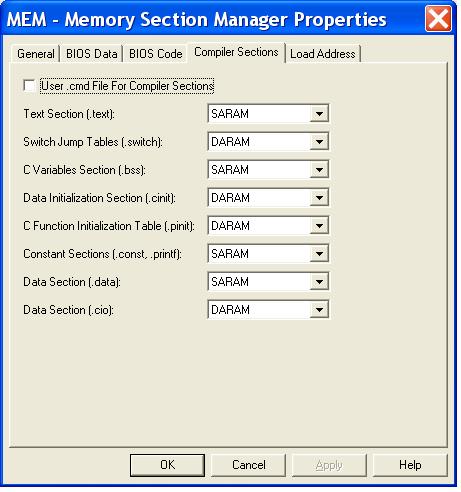This screenshot has width=461, height=492.
Task: Open Data Initialization Section (.cinit) dropdown
Action: tap(268, 198)
